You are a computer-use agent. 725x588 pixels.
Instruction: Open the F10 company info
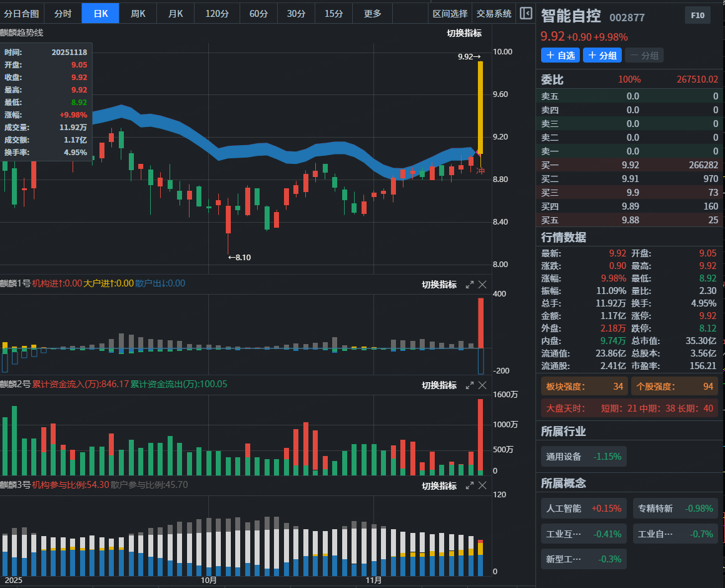click(x=697, y=16)
